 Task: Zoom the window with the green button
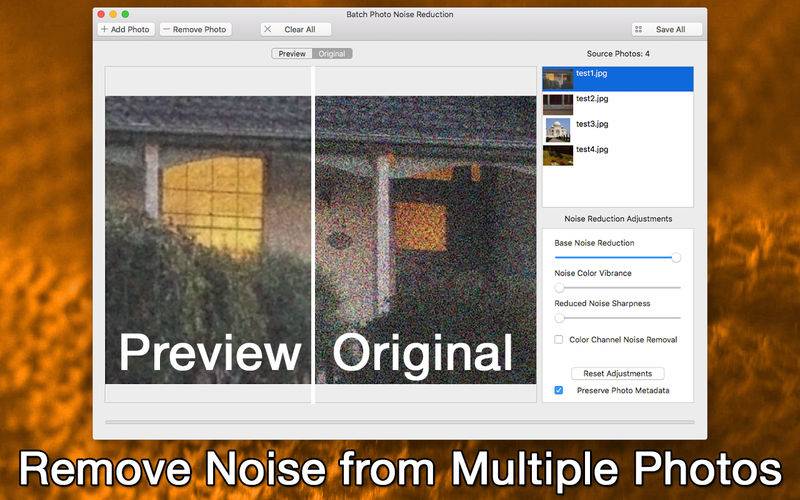[x=125, y=14]
